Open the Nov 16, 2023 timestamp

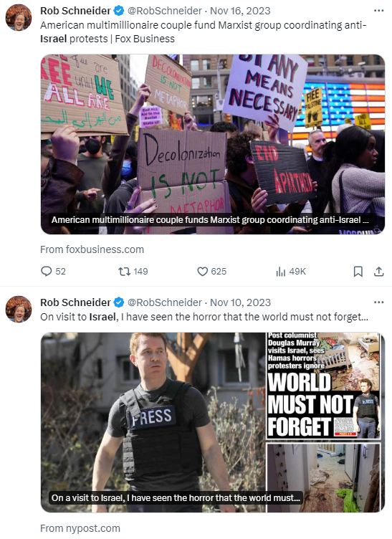[x=240, y=11]
